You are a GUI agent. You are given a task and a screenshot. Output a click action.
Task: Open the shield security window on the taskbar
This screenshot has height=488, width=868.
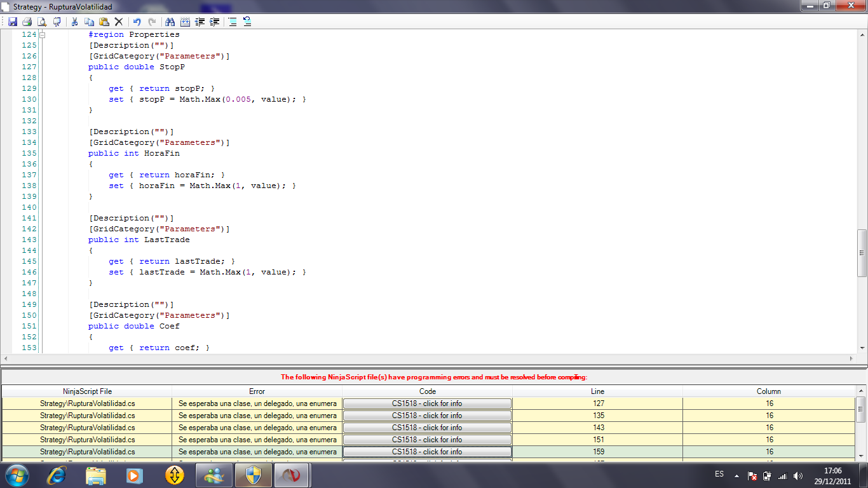click(253, 475)
